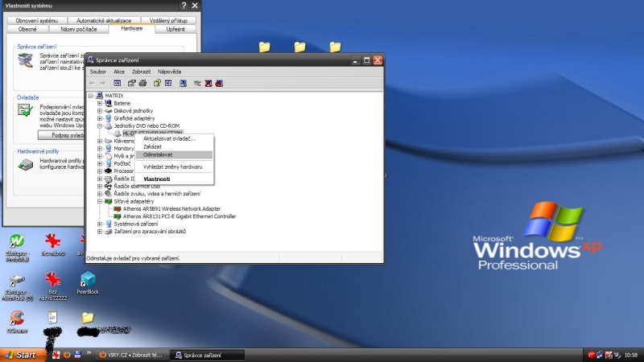This screenshot has width=644, height=362.
Task: Click the 'Podpisy ovladačů' button in Vlastnosti systému
Action: point(61,135)
